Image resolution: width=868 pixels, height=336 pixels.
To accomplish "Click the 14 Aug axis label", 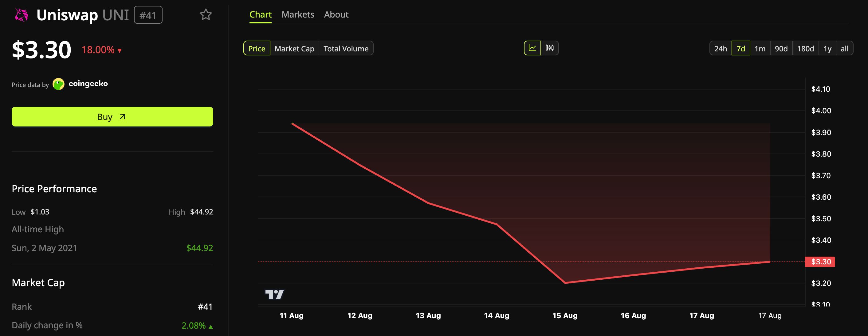I will pos(496,316).
